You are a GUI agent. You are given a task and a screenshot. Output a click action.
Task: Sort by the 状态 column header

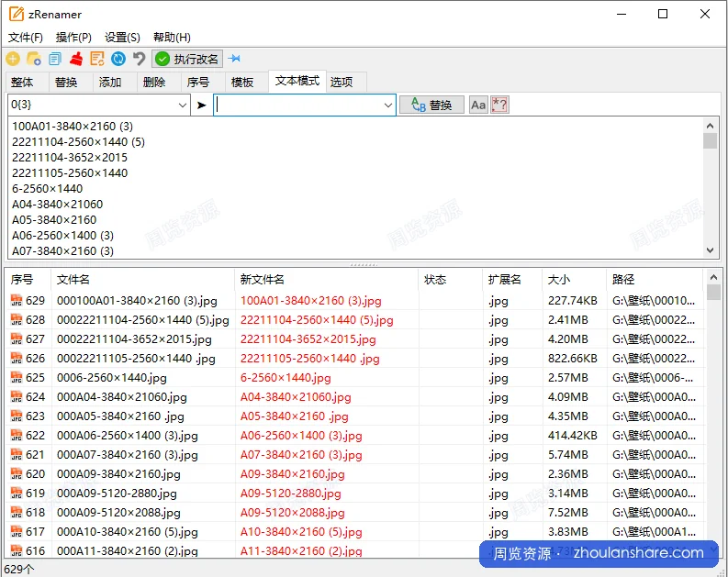pos(451,280)
